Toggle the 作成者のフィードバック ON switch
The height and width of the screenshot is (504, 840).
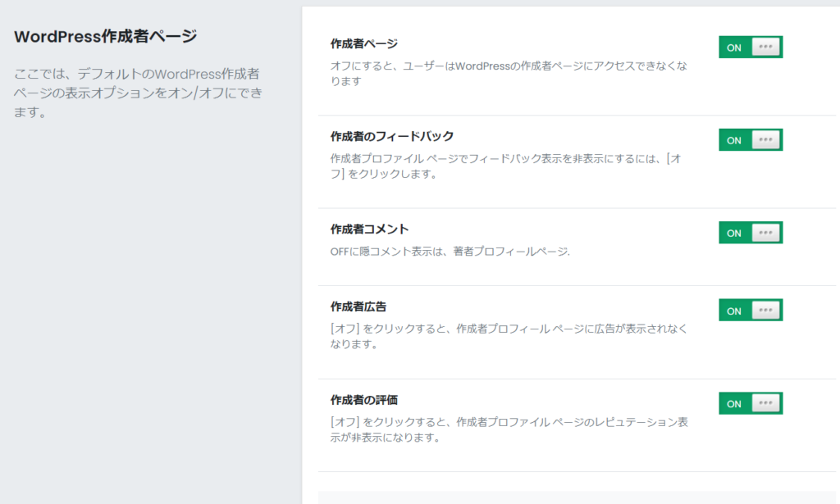[751, 139]
